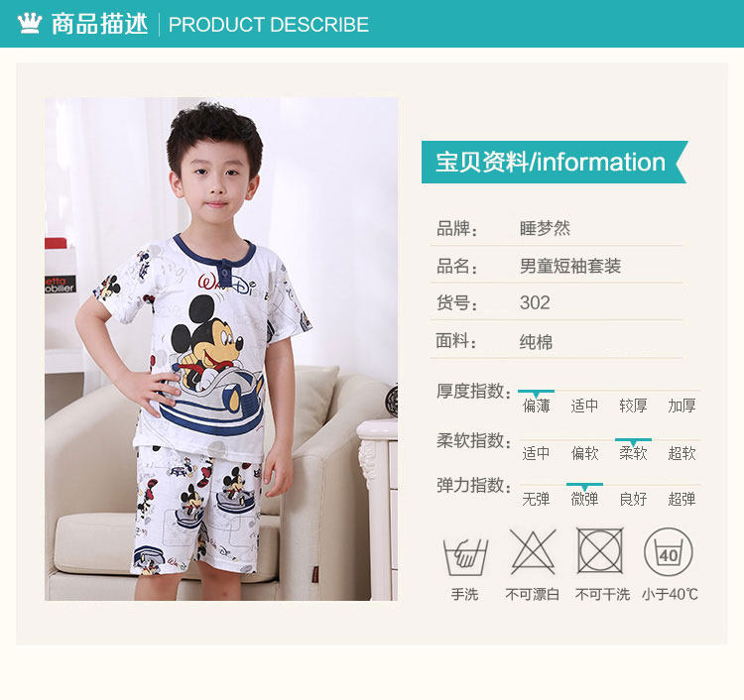
Task: Select 良好 elasticity option
Action: (633, 499)
